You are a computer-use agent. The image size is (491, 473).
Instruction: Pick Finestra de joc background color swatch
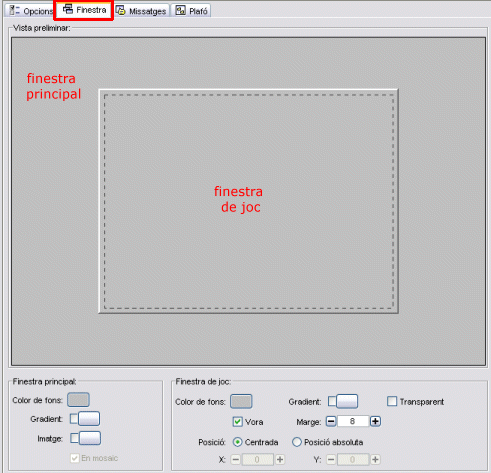pyautogui.click(x=241, y=401)
